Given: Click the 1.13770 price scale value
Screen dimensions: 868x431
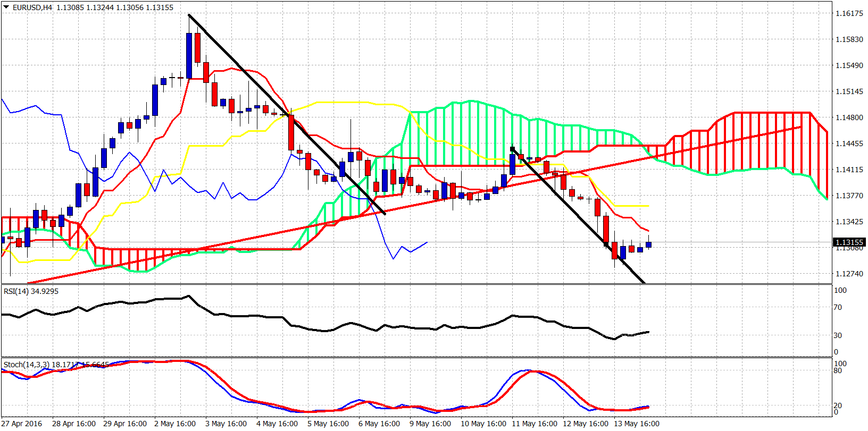Looking at the screenshot, I should (x=849, y=196).
